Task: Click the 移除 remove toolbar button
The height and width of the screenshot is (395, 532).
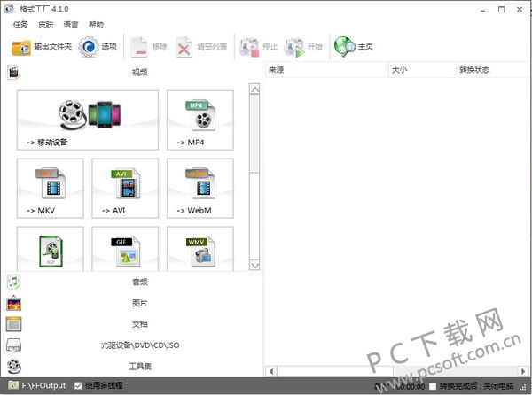Action: [x=149, y=46]
